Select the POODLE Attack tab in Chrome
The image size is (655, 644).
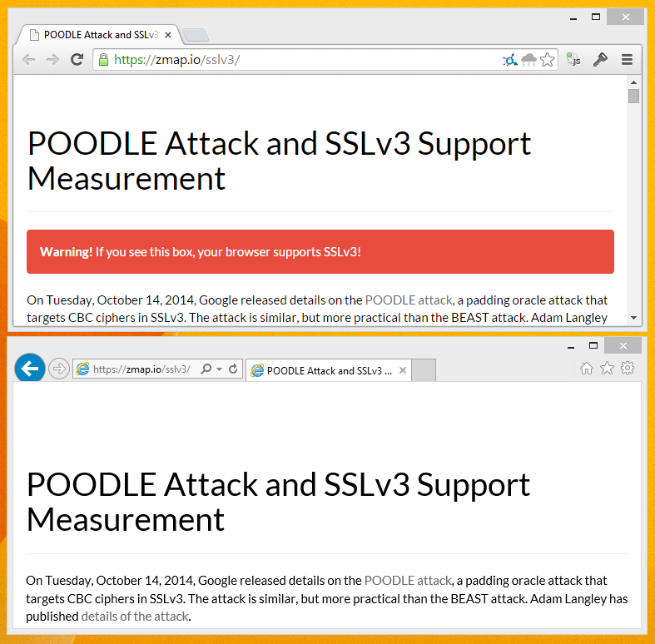pyautogui.click(x=100, y=35)
